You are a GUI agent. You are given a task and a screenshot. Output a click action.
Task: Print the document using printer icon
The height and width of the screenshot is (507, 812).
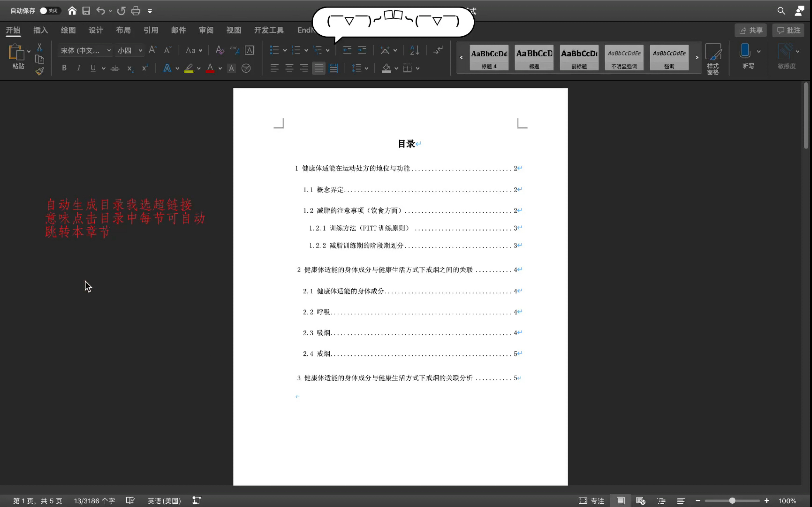pos(136,11)
